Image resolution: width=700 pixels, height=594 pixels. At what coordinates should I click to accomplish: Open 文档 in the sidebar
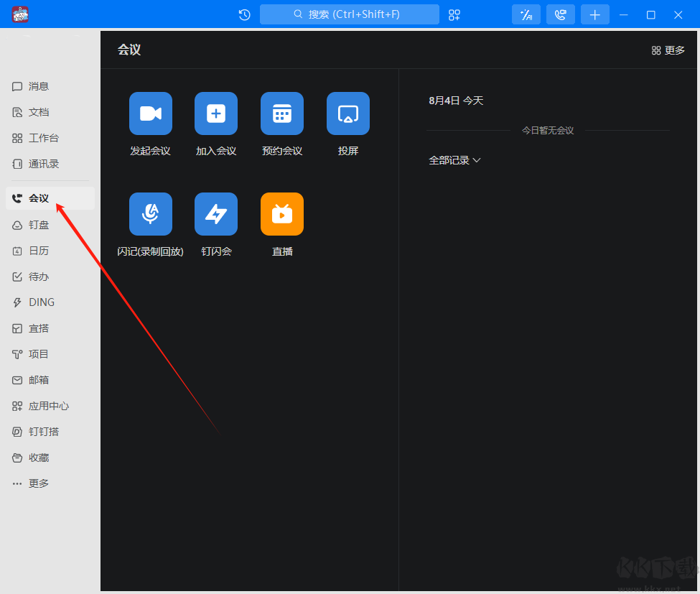[50, 112]
